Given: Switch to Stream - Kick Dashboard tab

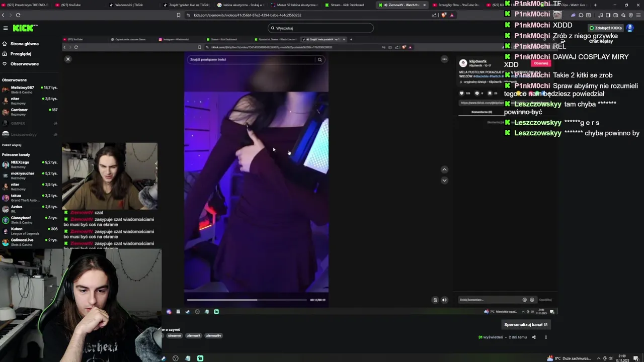Looking at the screenshot, I should (x=347, y=5).
